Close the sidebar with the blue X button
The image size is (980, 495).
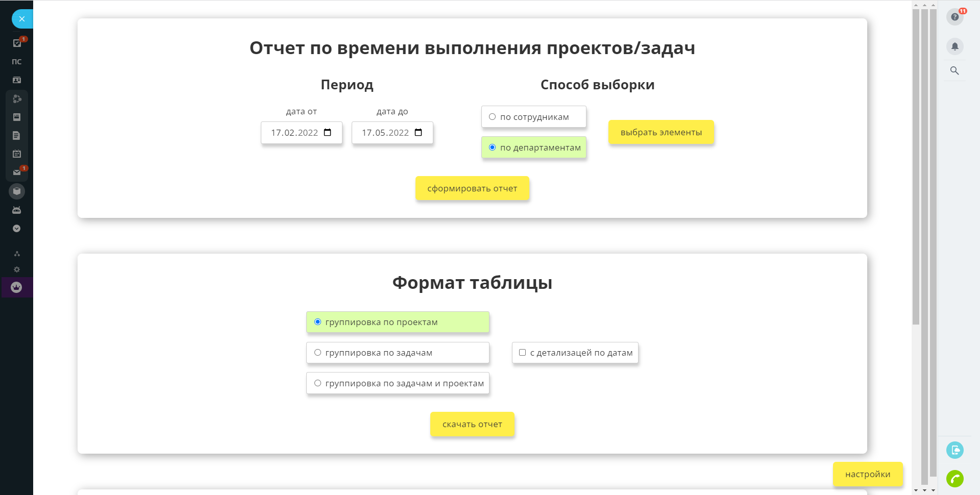[x=21, y=19]
